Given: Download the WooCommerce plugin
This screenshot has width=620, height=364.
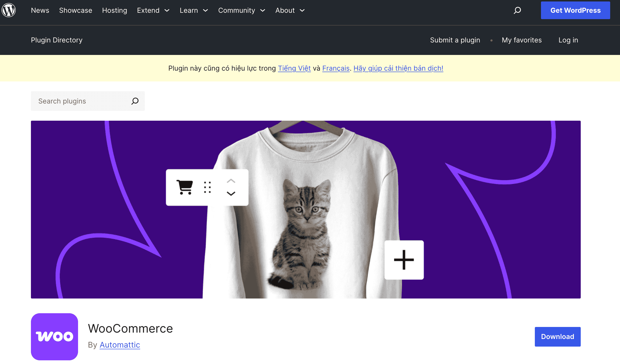Looking at the screenshot, I should 557,337.
